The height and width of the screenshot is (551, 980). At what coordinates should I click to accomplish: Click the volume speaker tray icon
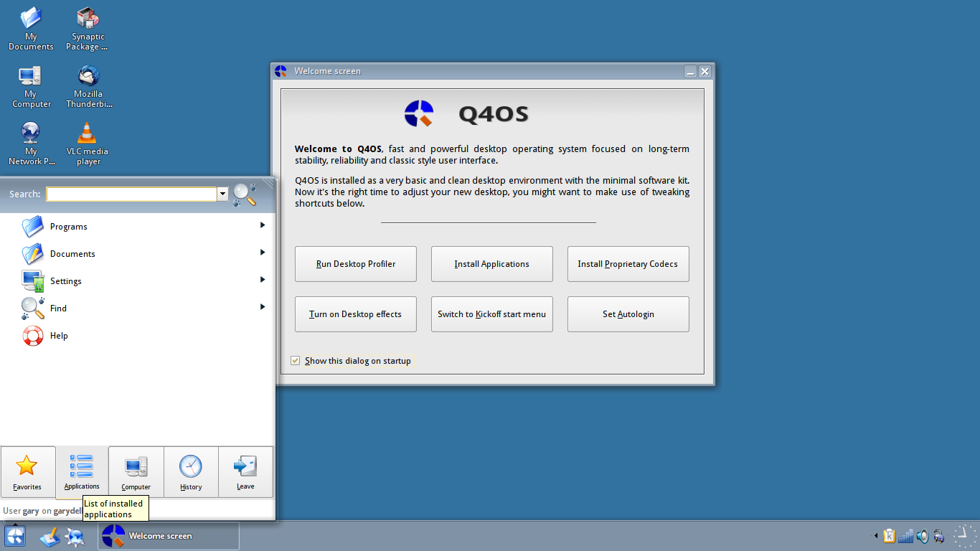tap(923, 536)
